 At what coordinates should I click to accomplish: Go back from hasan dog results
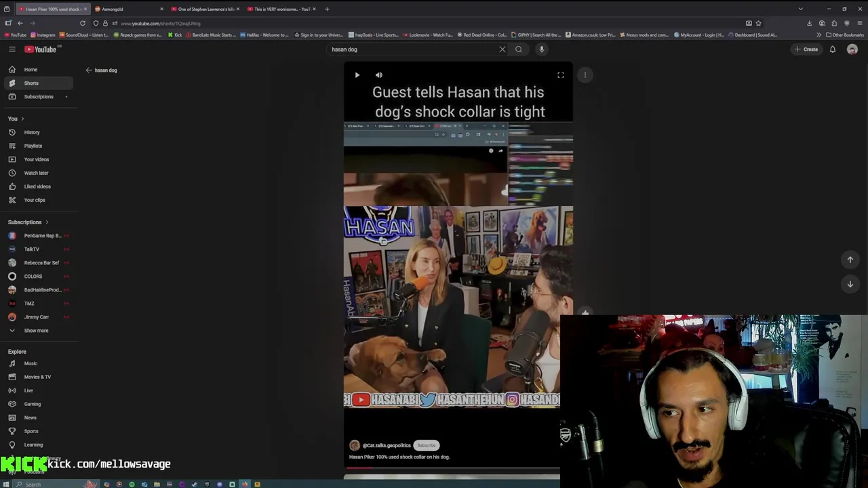[89, 70]
